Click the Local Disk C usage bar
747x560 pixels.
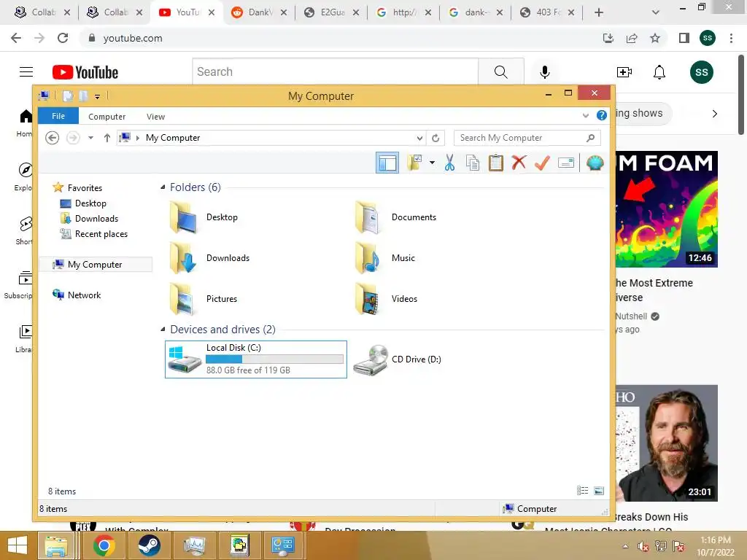click(x=274, y=359)
